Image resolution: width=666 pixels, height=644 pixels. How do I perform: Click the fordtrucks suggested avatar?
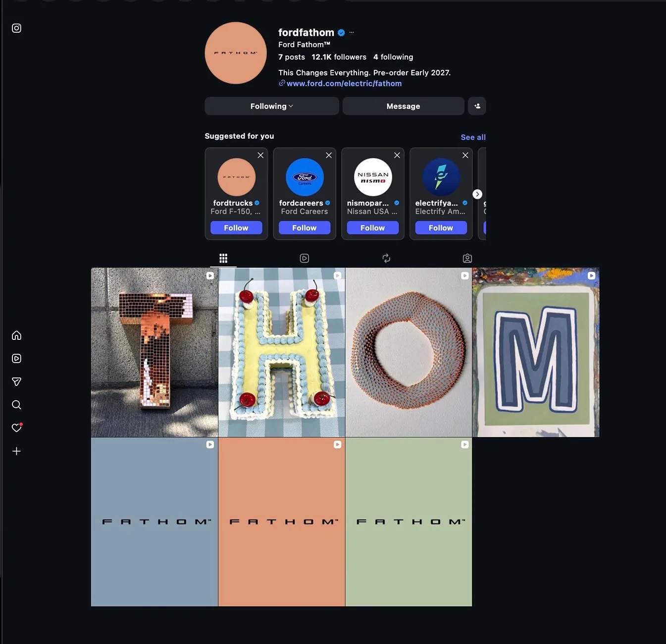pos(237,177)
